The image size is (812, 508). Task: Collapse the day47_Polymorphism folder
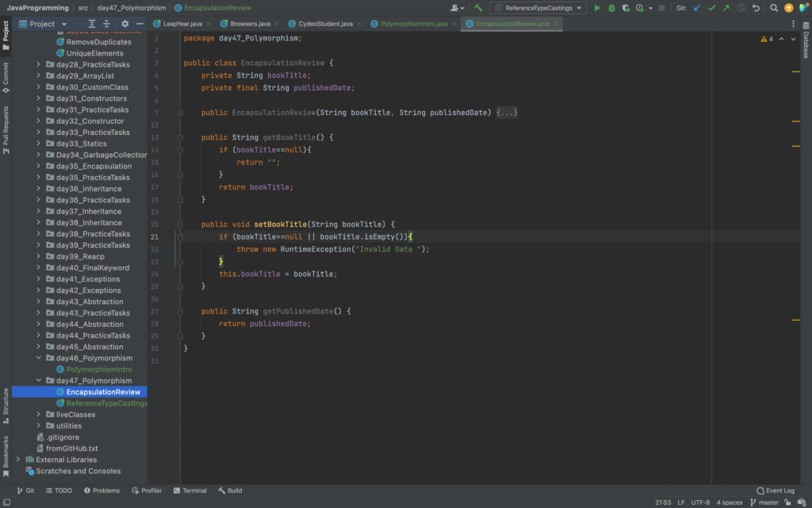click(x=39, y=381)
